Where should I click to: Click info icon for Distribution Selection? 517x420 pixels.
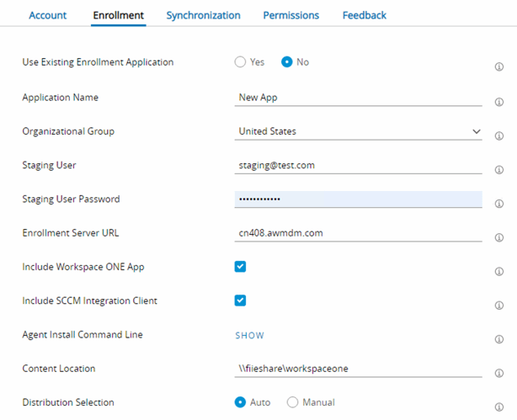tap(499, 407)
